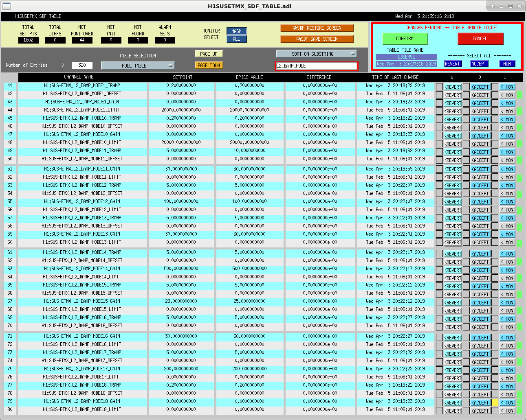Screen dimensions: 526x420
Task: Click MON arrow button in row 41
Action: [x=507, y=87]
